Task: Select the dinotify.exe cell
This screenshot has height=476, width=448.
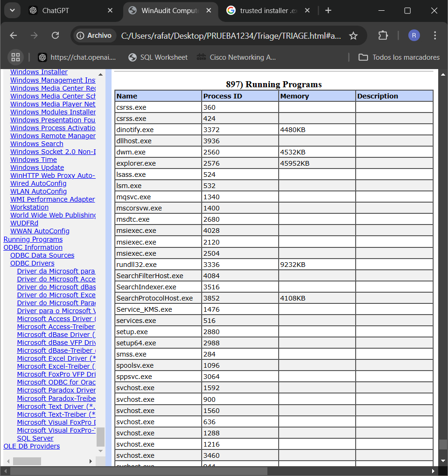Action: (x=158, y=130)
